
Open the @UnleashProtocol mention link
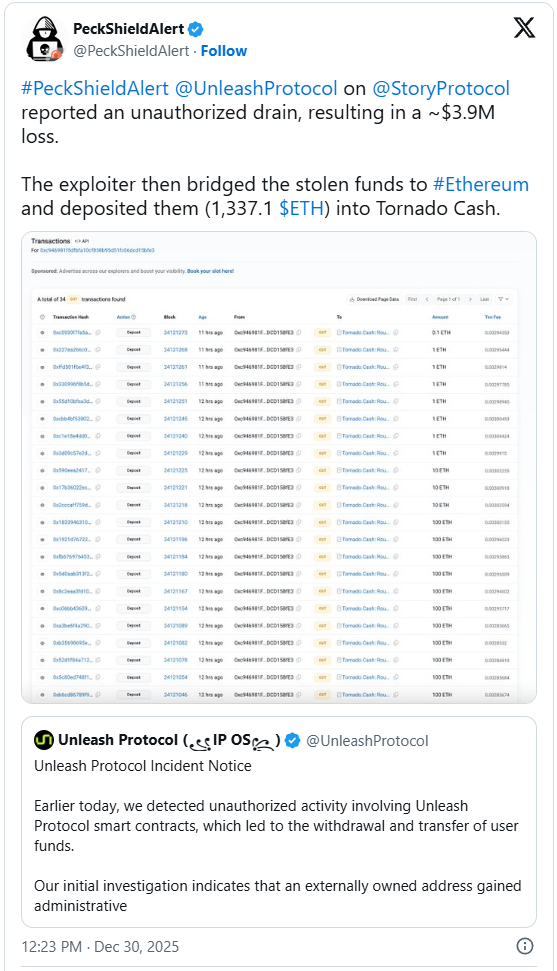click(257, 89)
